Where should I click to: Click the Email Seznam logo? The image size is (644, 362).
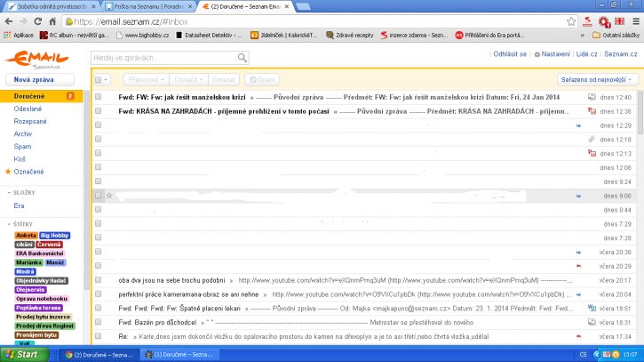click(37, 60)
